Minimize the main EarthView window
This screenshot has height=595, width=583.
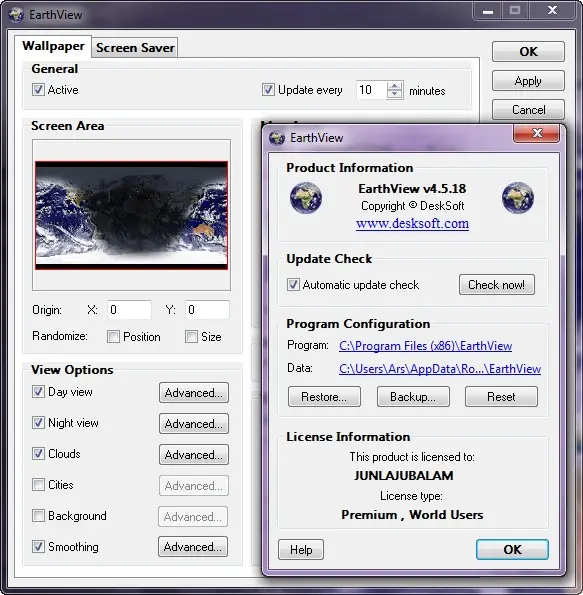(488, 10)
